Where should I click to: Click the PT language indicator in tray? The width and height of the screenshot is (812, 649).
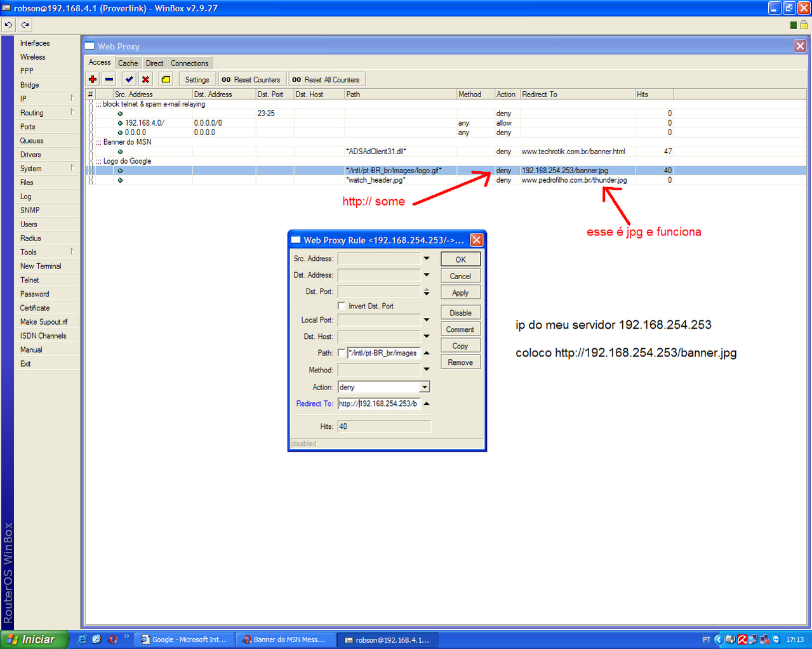[x=707, y=639]
